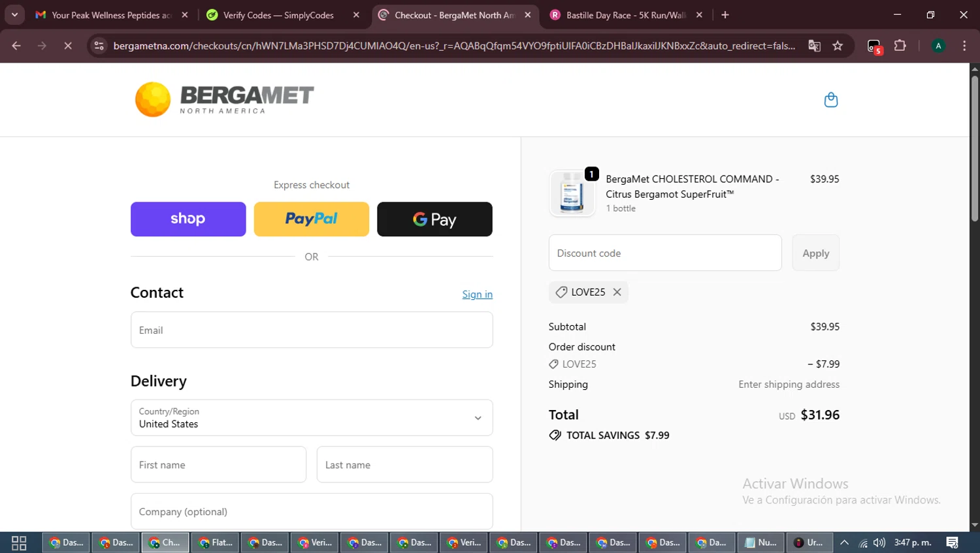This screenshot has height=553, width=980.
Task: Open the Nu... notepad taskbar item
Action: pyautogui.click(x=760, y=543)
